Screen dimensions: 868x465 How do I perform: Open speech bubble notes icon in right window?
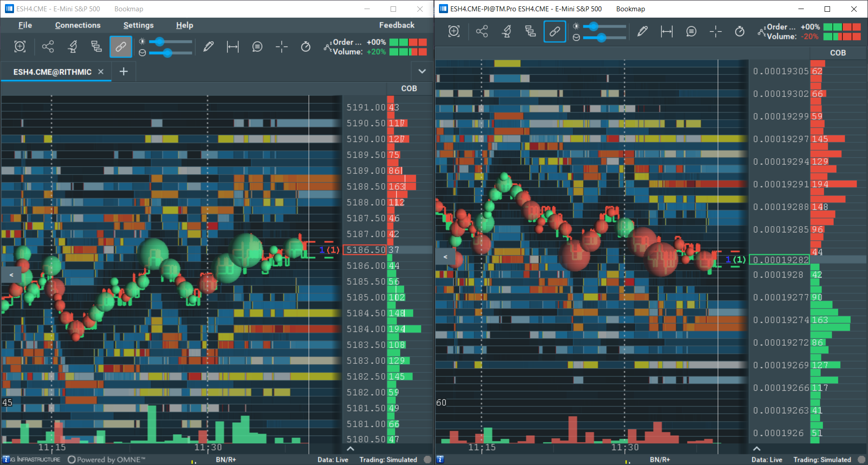click(691, 31)
